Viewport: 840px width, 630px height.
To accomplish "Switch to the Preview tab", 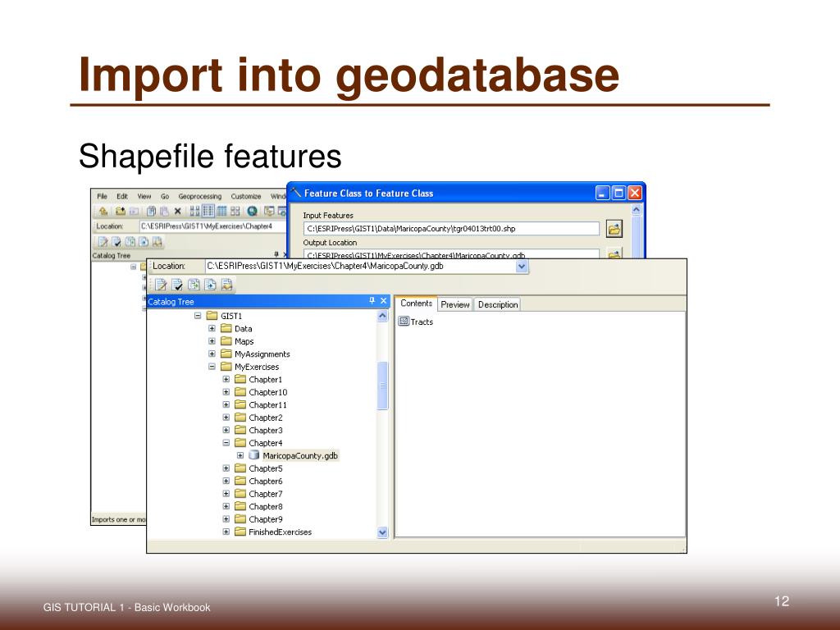I will point(454,304).
